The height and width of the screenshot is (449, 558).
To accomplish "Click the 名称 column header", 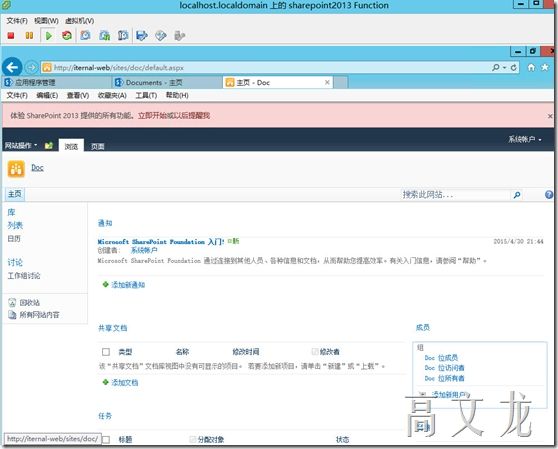I will pyautogui.click(x=182, y=352).
